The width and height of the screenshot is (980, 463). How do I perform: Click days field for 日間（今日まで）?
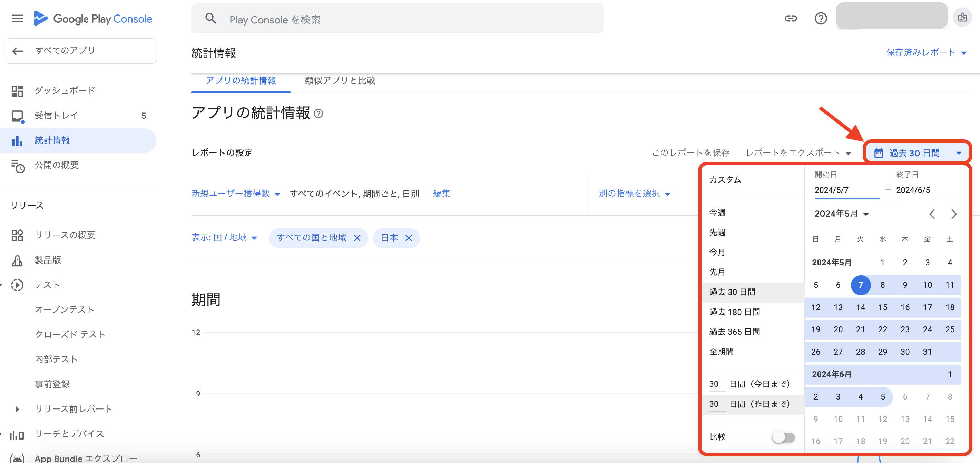[717, 384]
